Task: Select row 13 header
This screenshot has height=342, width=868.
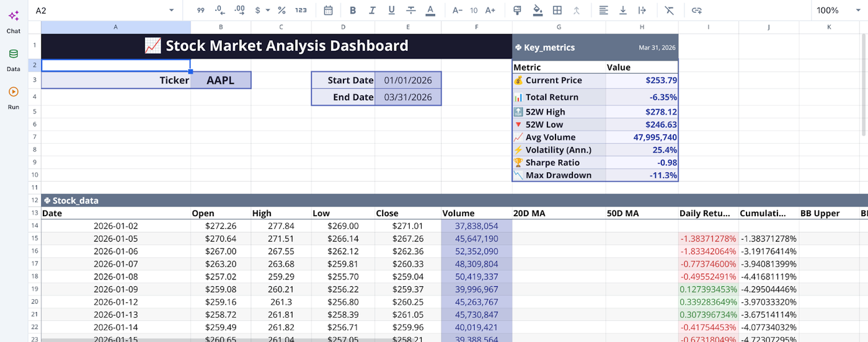Action: pos(35,213)
